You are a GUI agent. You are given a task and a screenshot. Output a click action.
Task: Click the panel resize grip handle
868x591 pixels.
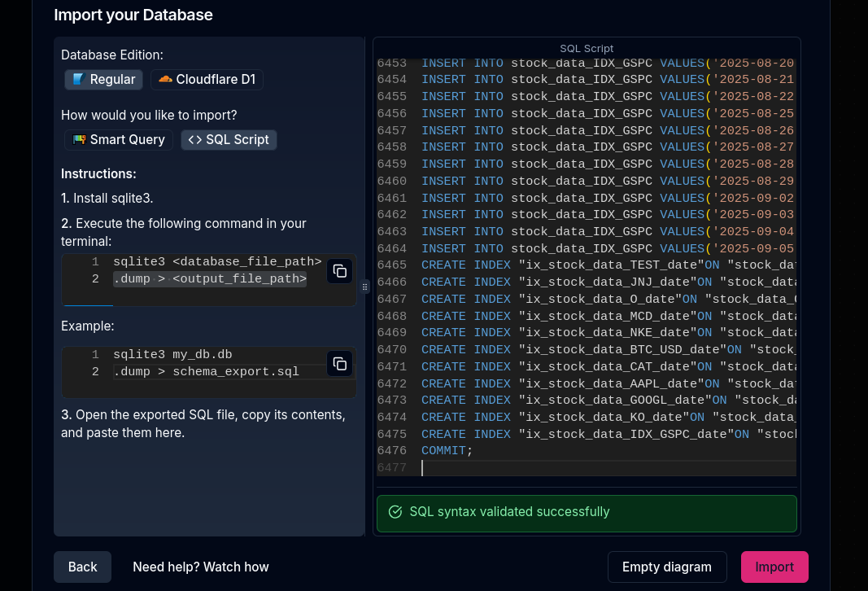coord(364,287)
